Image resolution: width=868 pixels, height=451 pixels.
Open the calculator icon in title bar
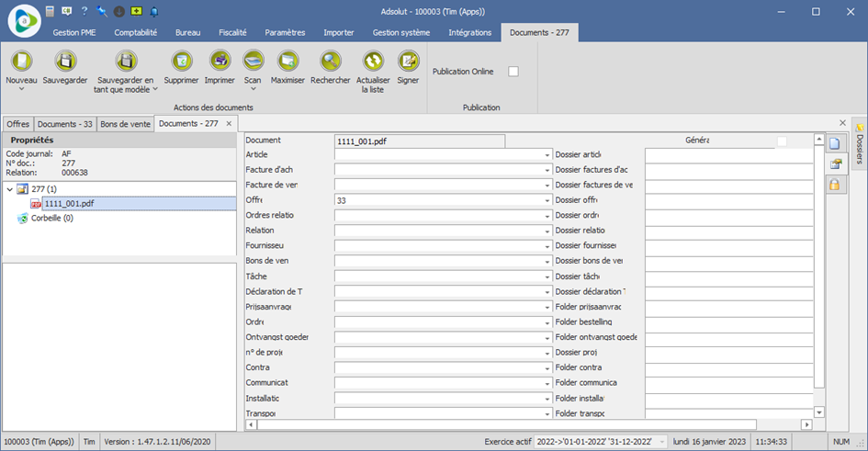pos(50,11)
